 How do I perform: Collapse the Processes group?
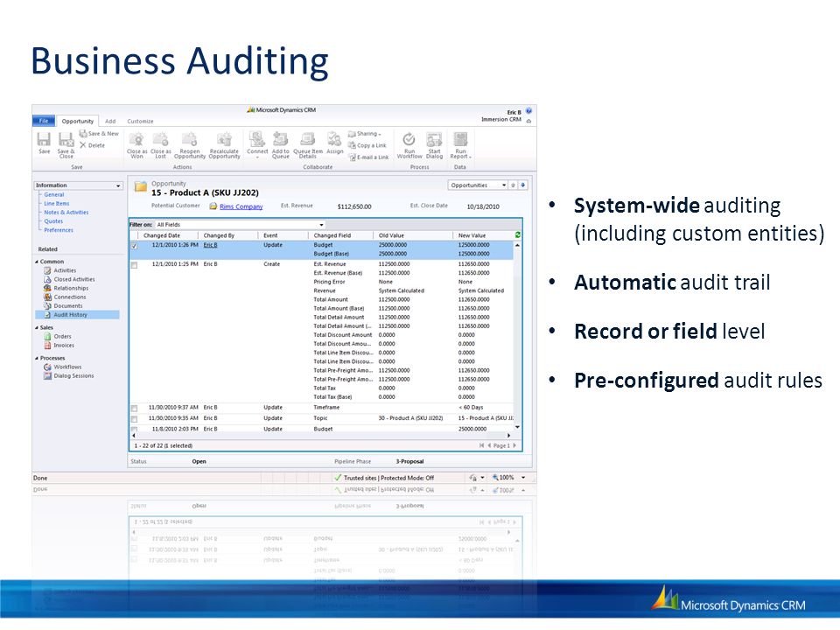pos(37,358)
